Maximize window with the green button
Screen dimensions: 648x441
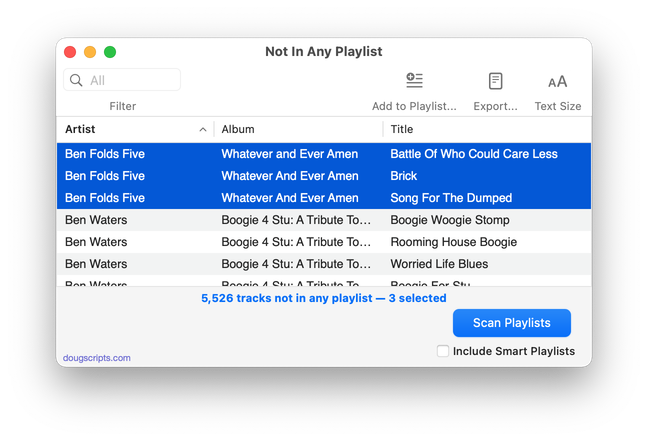coord(110,52)
